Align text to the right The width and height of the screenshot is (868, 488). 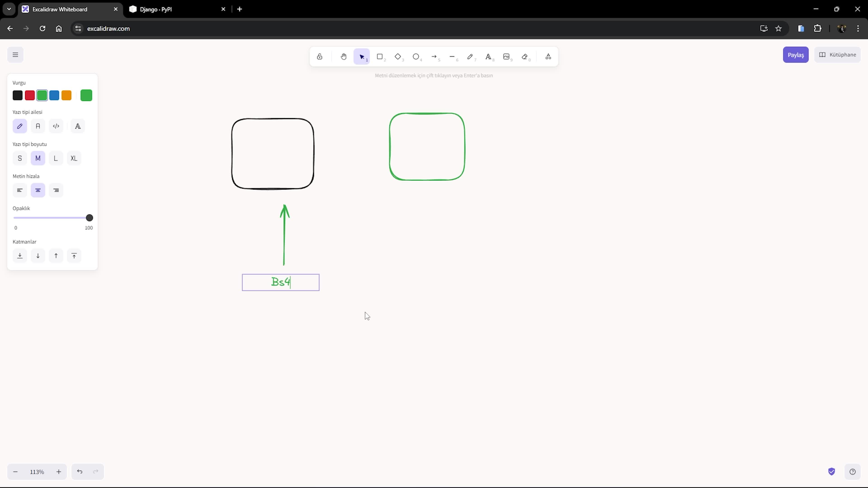pos(56,190)
